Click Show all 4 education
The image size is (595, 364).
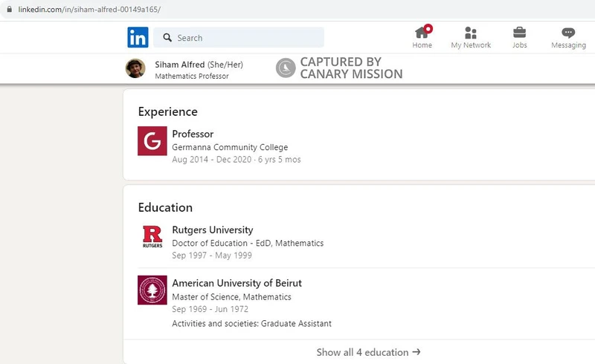368,352
